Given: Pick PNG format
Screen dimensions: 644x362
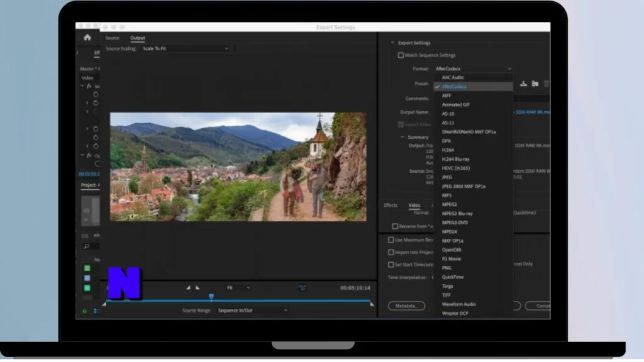Looking at the screenshot, I should click(x=473, y=268).
